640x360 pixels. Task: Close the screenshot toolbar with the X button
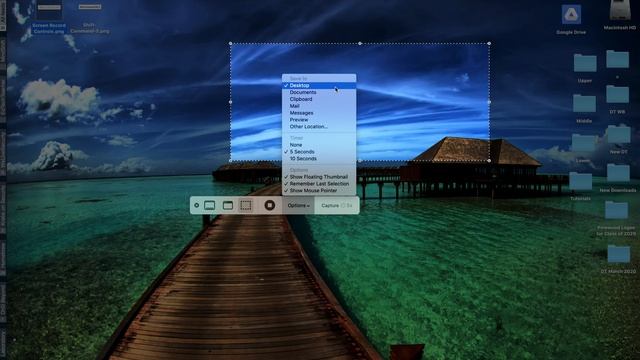pos(196,205)
